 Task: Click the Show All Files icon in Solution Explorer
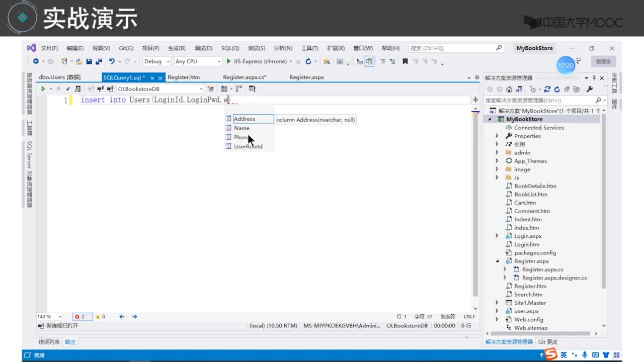(x=577, y=89)
